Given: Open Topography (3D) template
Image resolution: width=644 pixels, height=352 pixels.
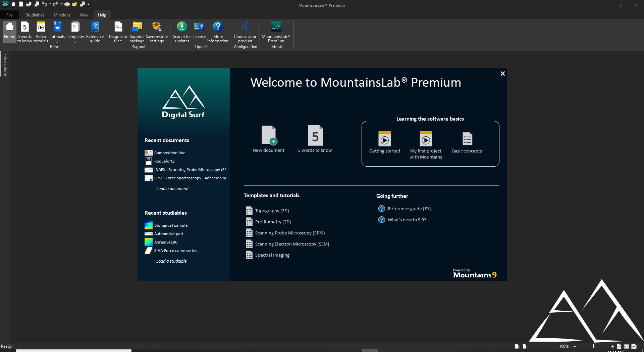Looking at the screenshot, I should (267, 211).
